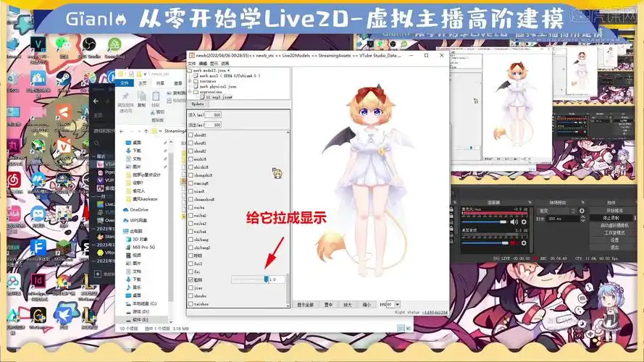Check the fei2 parameter checkbox
The width and height of the screenshot is (644, 362).
(x=191, y=264)
